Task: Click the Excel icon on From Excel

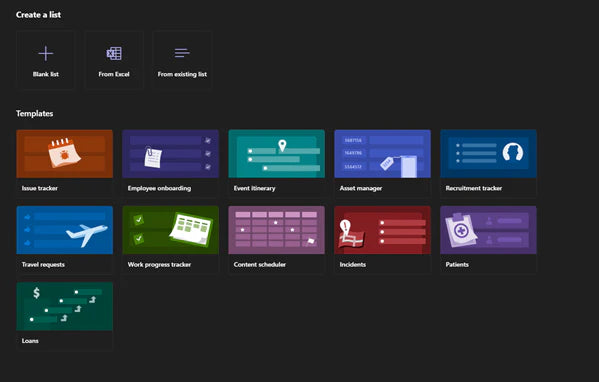Action: coord(114,53)
